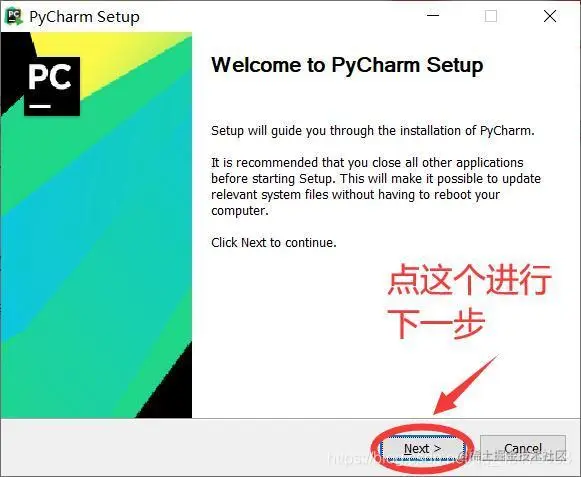The image size is (581, 477).
Task: Click Next to continue the installation
Action: tap(422, 449)
